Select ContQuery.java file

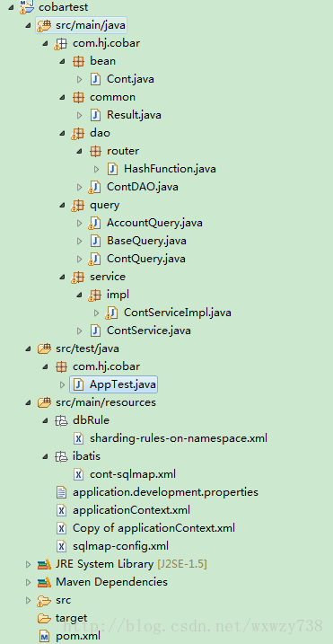pyautogui.click(x=145, y=259)
